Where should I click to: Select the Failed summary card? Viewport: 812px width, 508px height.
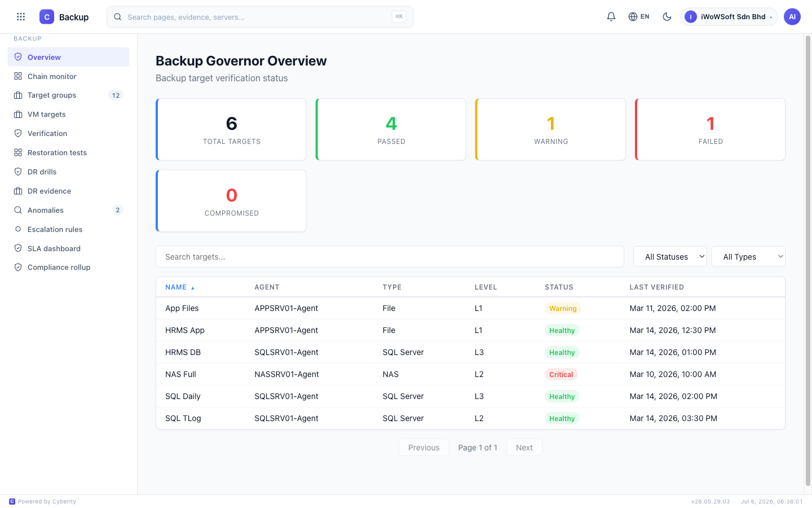[710, 129]
